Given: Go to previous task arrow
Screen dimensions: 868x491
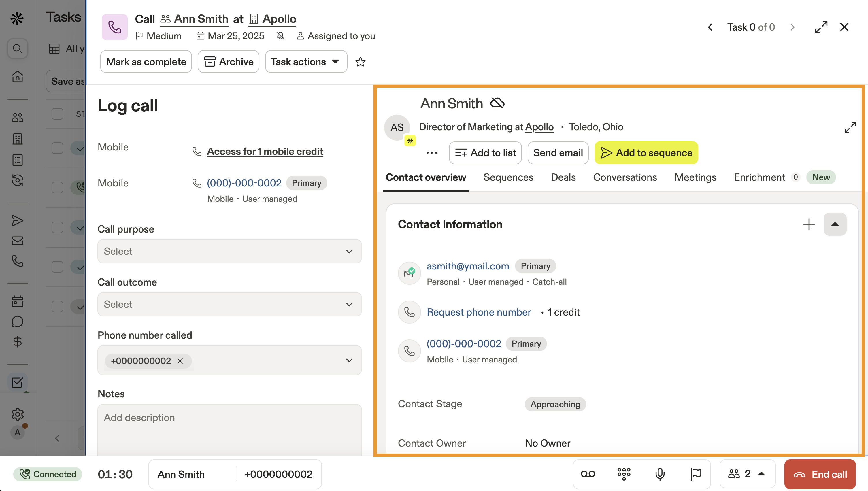Looking at the screenshot, I should pos(710,27).
